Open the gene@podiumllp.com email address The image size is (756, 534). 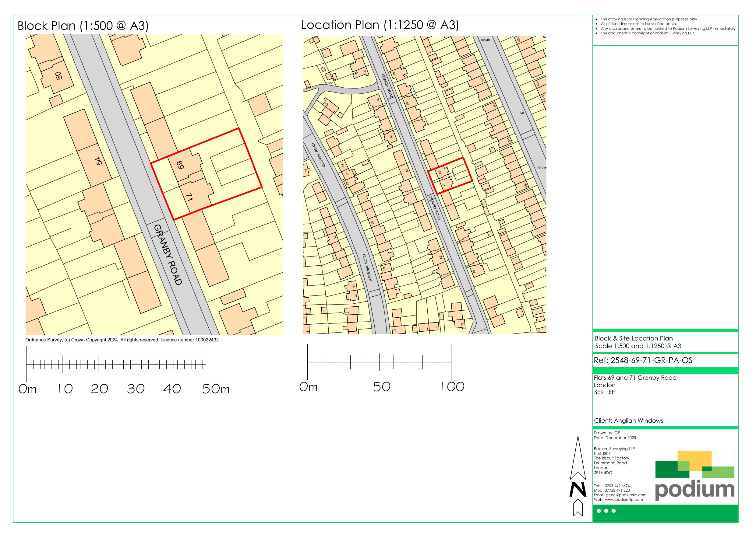click(x=626, y=495)
